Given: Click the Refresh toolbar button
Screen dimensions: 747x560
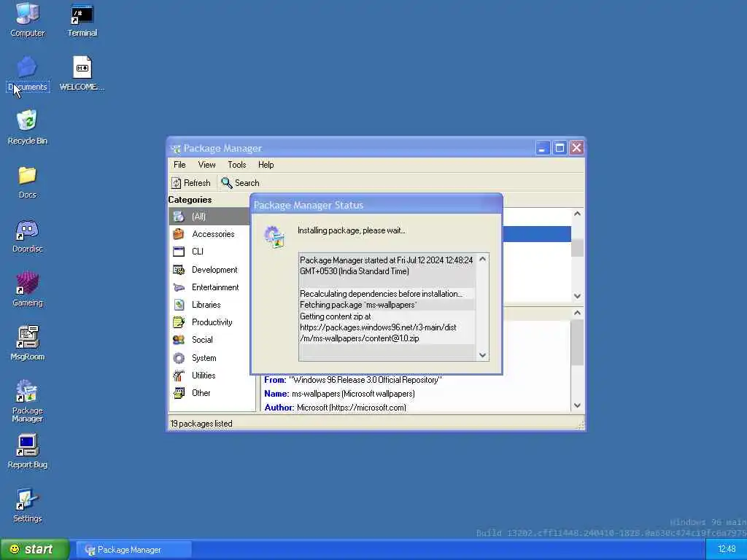Looking at the screenshot, I should click(x=191, y=183).
